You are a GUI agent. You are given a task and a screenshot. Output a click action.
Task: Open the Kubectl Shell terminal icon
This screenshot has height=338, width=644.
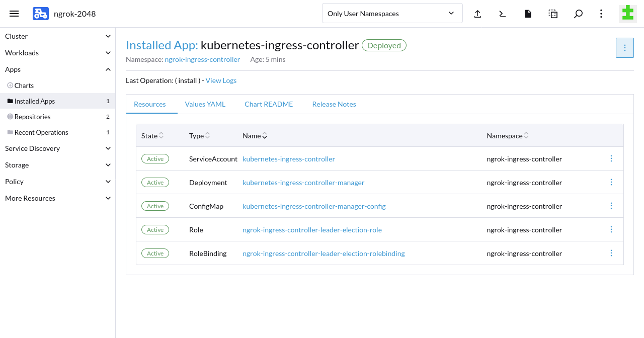pyautogui.click(x=502, y=14)
